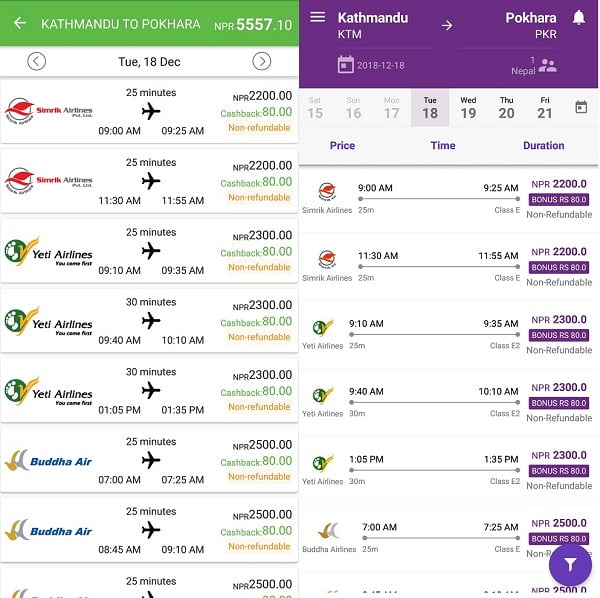
Task: Open the filter floating button
Action: click(x=570, y=565)
